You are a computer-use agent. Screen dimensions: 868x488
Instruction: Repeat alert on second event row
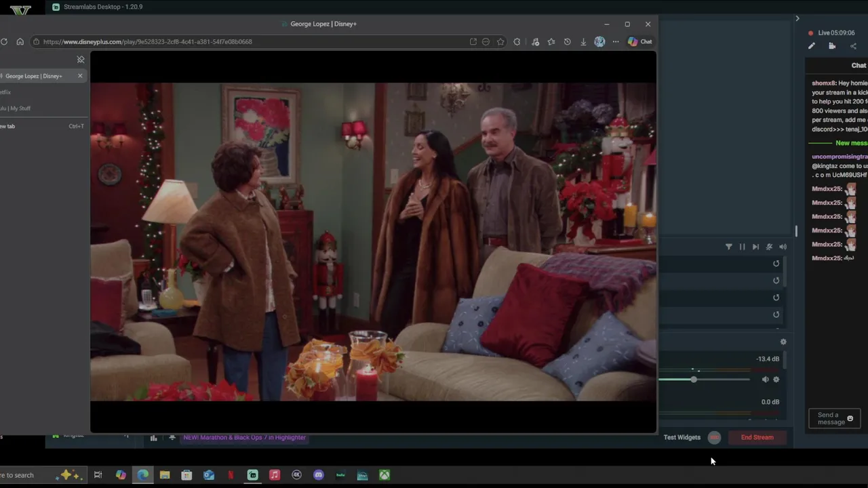click(776, 281)
